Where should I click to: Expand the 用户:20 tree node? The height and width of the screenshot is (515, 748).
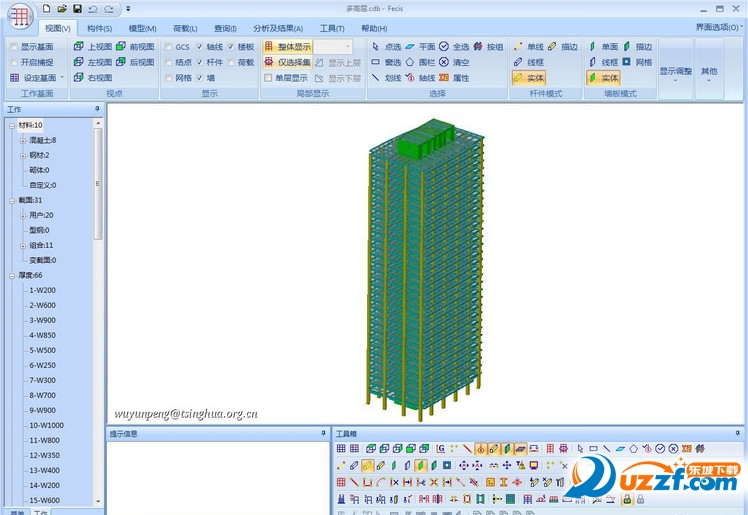pyautogui.click(x=22, y=216)
